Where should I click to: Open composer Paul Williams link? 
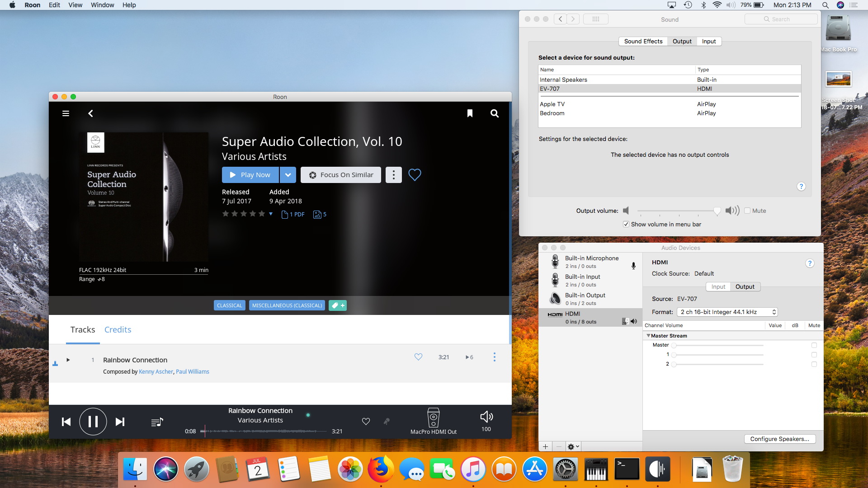tap(193, 371)
